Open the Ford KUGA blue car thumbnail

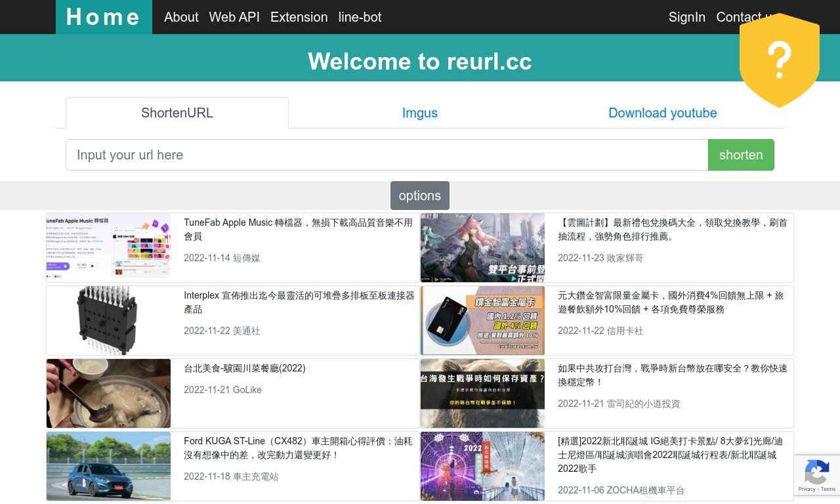(108, 466)
